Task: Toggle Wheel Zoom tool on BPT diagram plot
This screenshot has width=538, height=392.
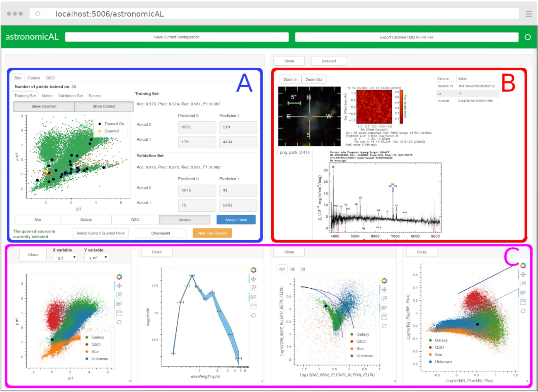Action: click(384, 308)
